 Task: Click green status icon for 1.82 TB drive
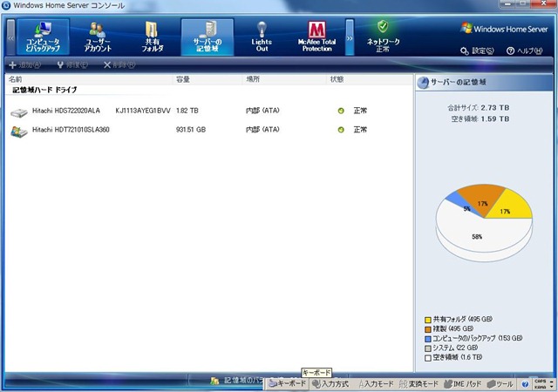click(341, 111)
